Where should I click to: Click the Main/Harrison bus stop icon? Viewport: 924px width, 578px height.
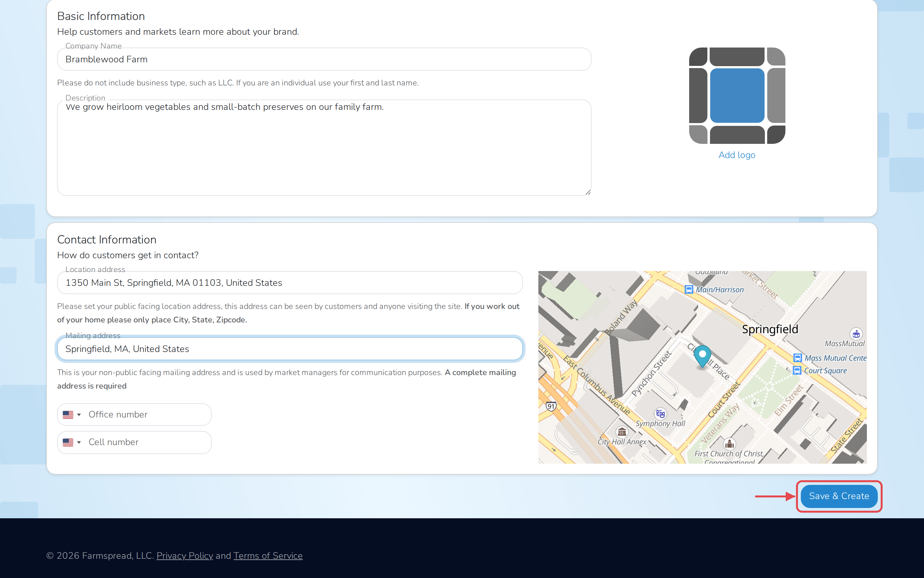[x=689, y=289]
